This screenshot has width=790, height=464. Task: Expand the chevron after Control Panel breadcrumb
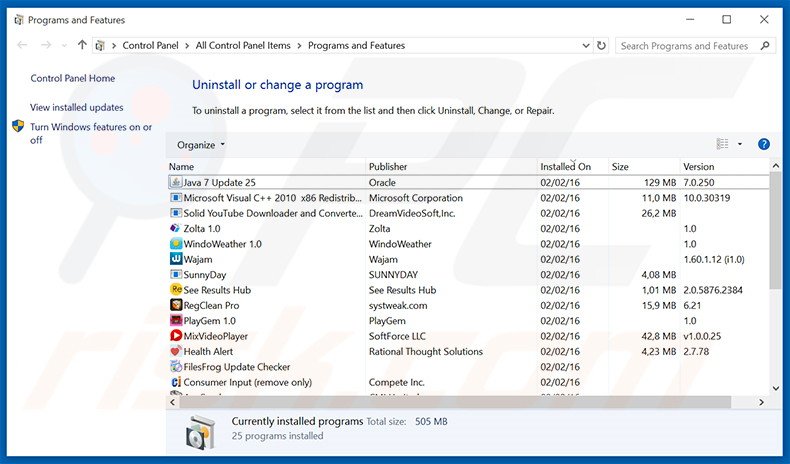187,46
